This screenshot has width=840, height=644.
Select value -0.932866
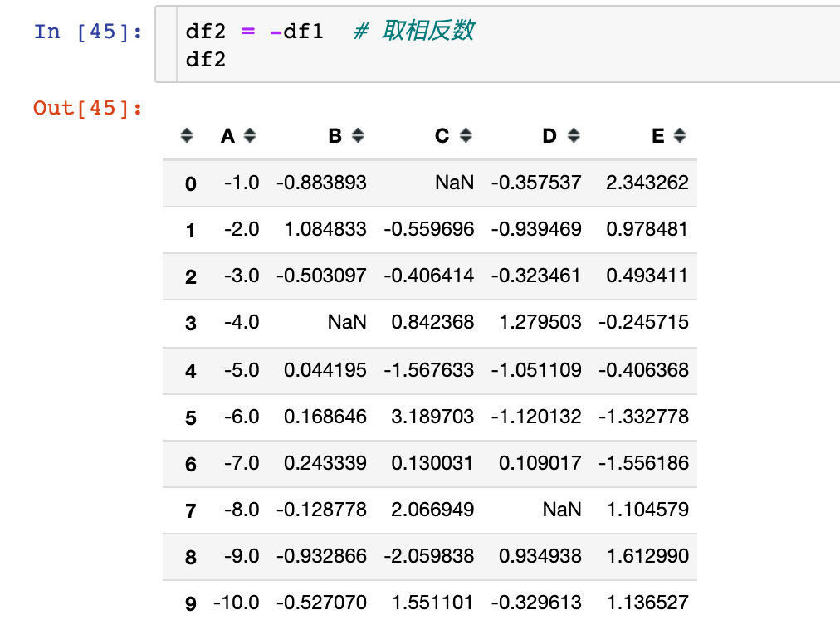[x=321, y=555]
